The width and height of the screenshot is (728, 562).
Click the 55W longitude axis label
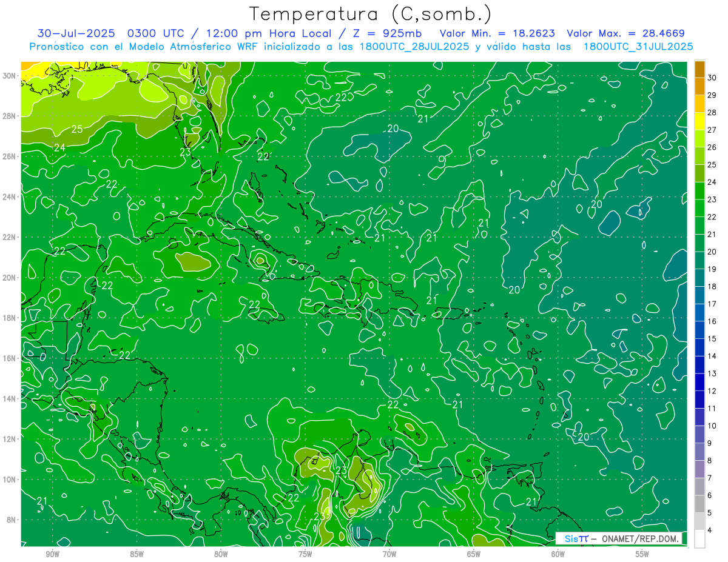[642, 555]
